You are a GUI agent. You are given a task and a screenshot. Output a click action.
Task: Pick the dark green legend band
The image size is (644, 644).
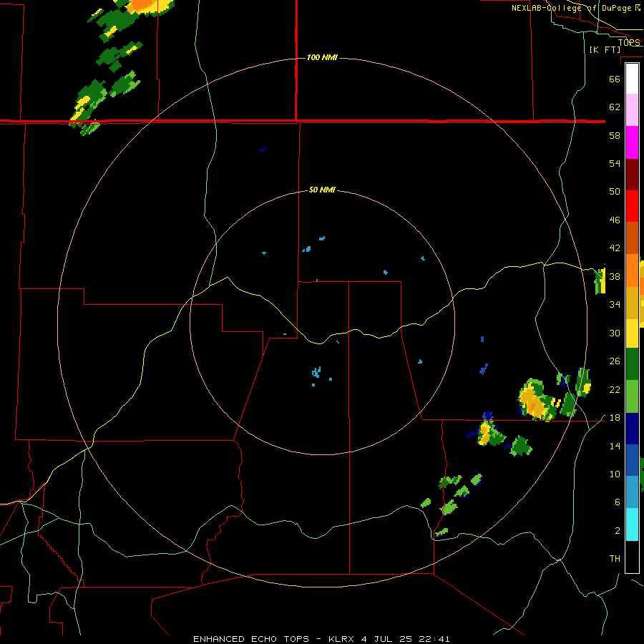click(x=632, y=364)
